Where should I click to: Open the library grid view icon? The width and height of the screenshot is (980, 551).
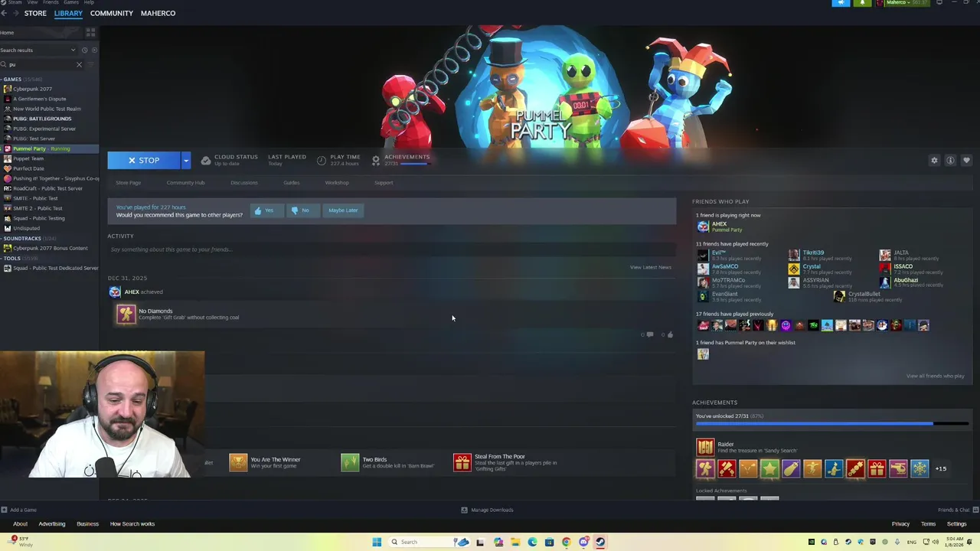pos(90,32)
